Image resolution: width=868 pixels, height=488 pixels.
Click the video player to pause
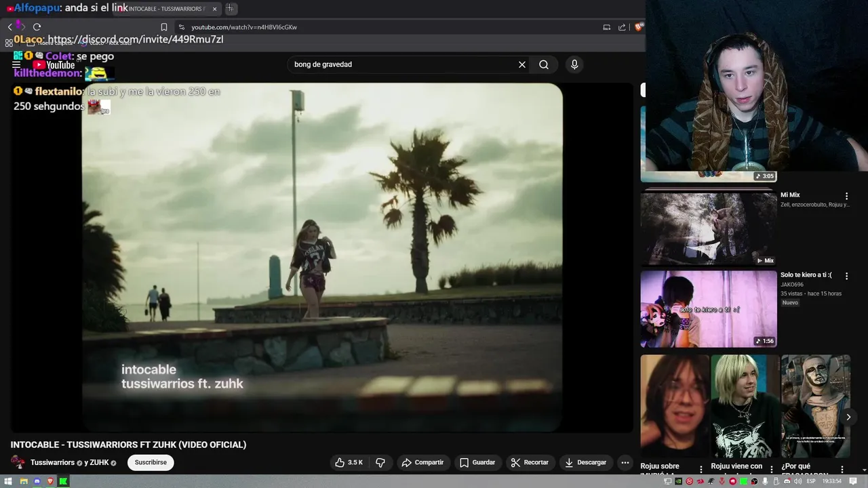pyautogui.click(x=322, y=258)
